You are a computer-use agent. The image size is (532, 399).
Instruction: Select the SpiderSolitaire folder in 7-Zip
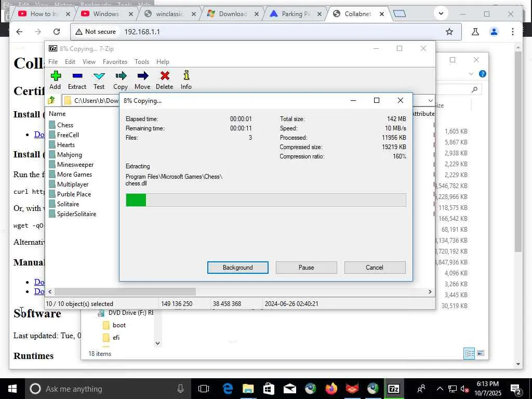73,214
